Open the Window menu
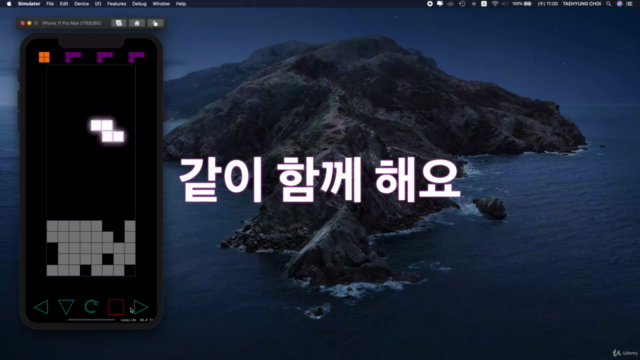The image size is (640, 360). pos(161,4)
